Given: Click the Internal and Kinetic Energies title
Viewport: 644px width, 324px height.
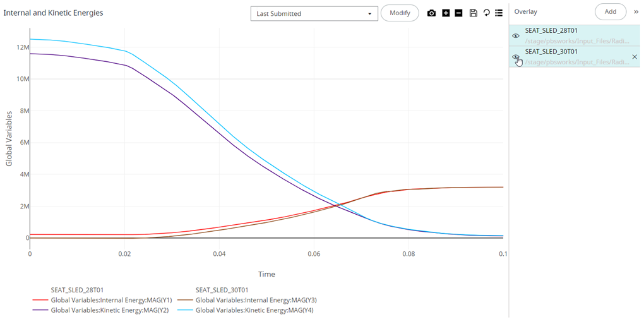Looking at the screenshot, I should (x=54, y=13).
